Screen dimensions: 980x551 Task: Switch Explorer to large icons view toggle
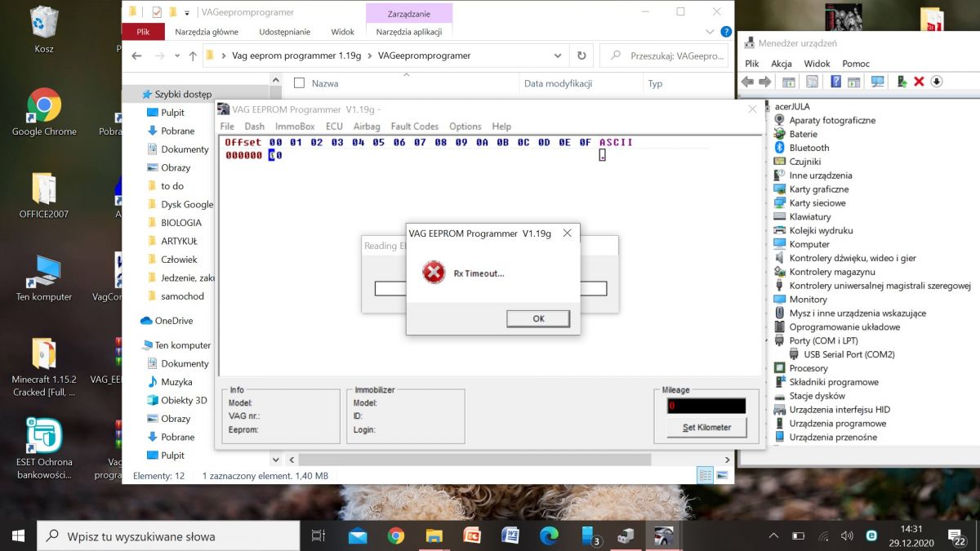[x=722, y=475]
